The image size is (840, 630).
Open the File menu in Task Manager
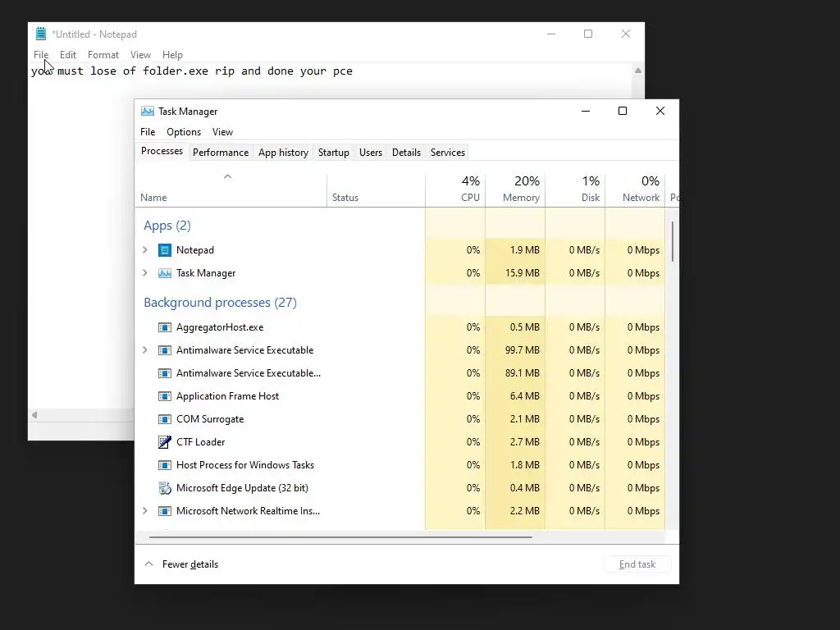click(148, 132)
